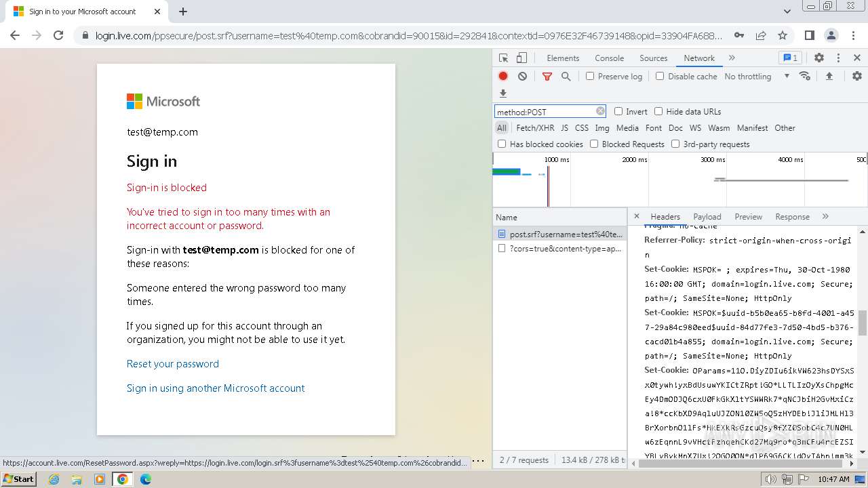Screen dimensions: 868x488
Task: Go back to previous page
Action: pos(15,35)
